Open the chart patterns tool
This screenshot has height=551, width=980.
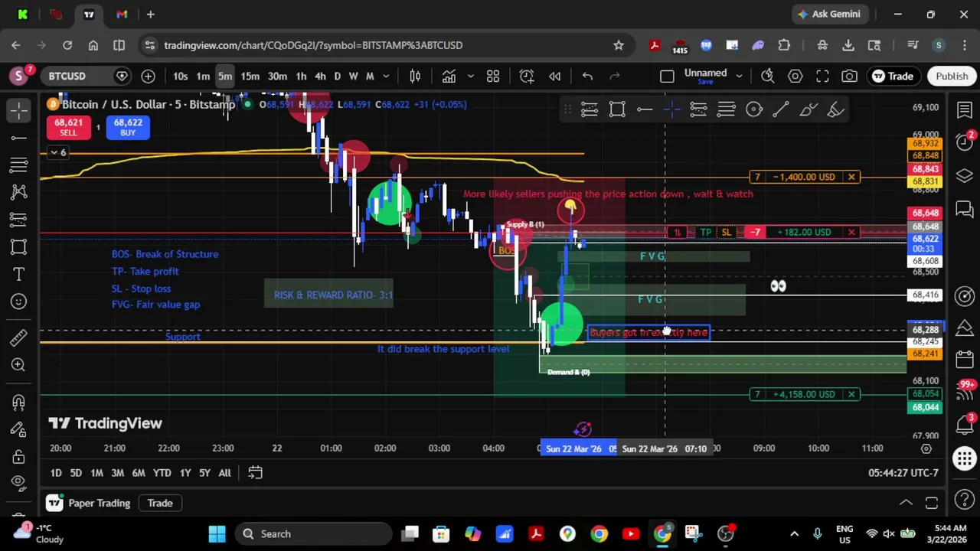pos(19,192)
